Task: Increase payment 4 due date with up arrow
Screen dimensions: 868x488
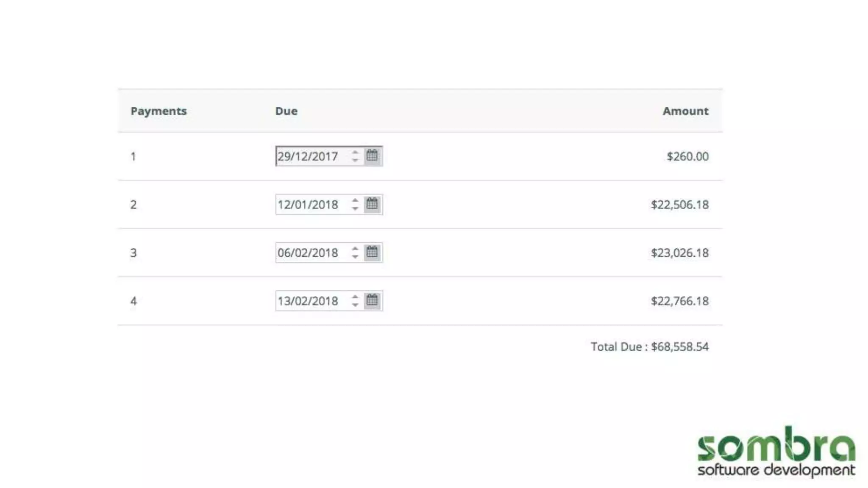Action: [x=355, y=297]
